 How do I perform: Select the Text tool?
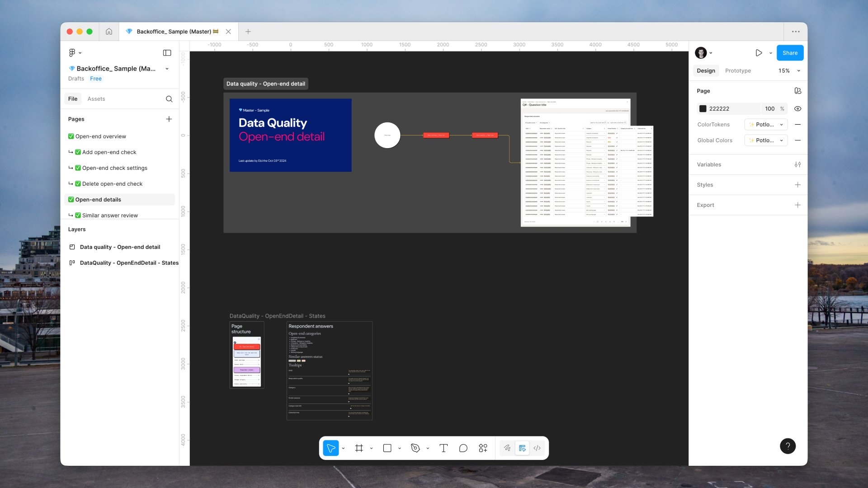coord(443,448)
